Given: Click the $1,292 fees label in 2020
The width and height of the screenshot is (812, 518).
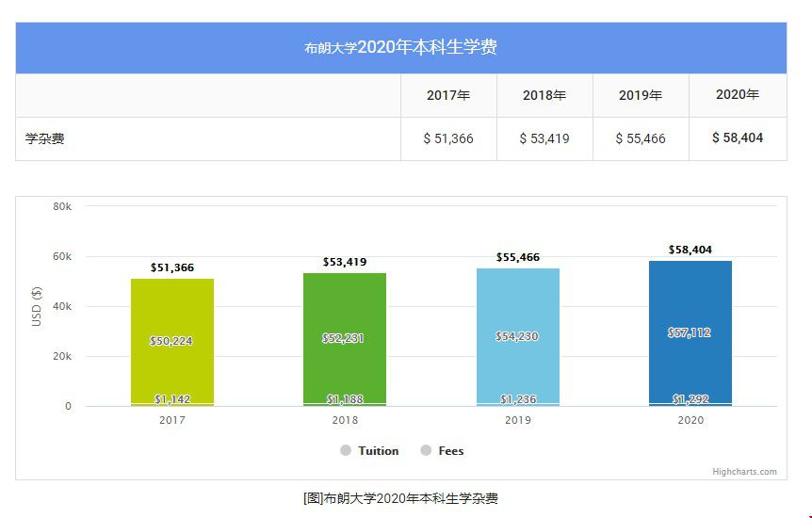Looking at the screenshot, I should tap(690, 399).
